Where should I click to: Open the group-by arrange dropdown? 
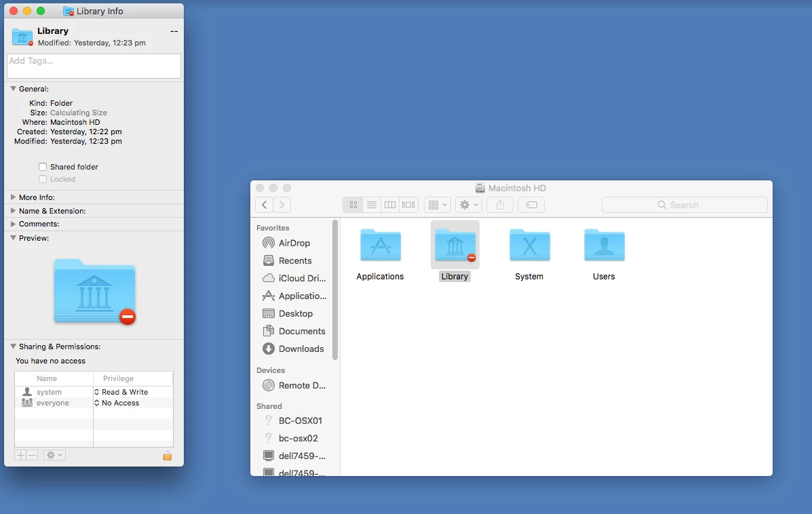point(437,205)
